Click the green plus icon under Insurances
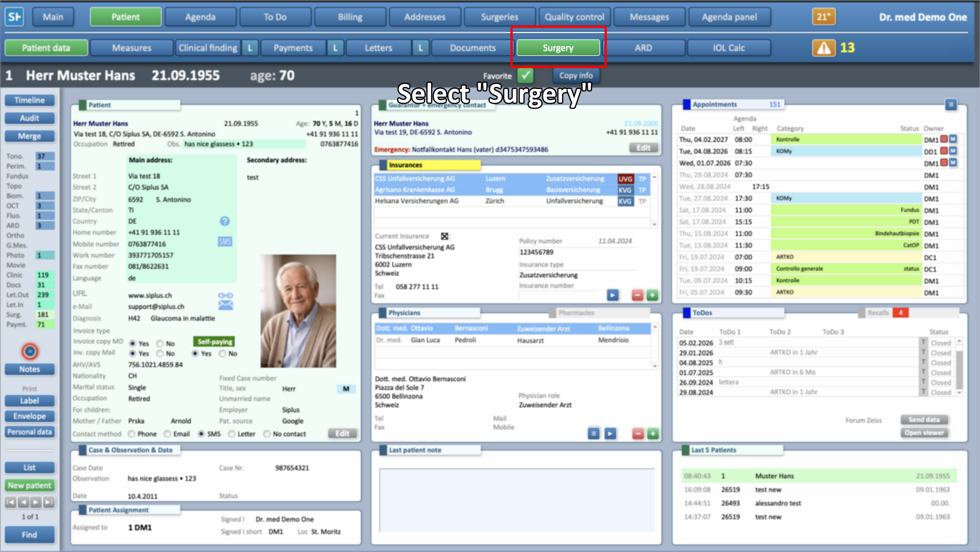 (x=652, y=295)
